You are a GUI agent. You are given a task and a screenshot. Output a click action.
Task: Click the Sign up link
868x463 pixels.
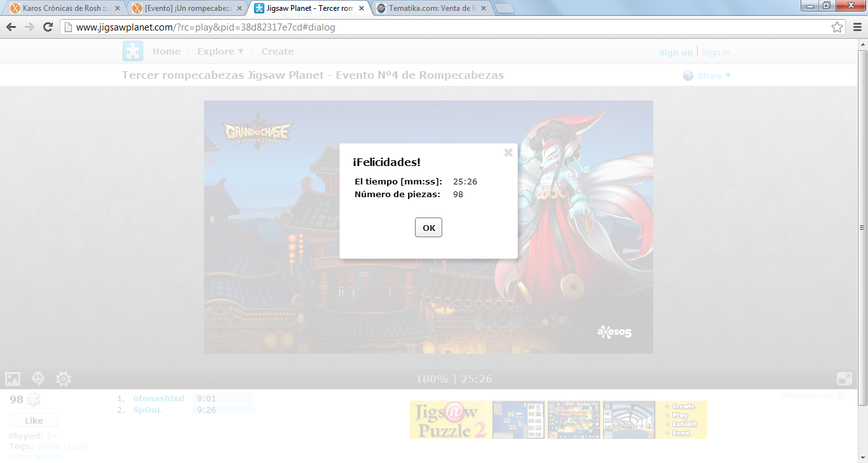675,52
